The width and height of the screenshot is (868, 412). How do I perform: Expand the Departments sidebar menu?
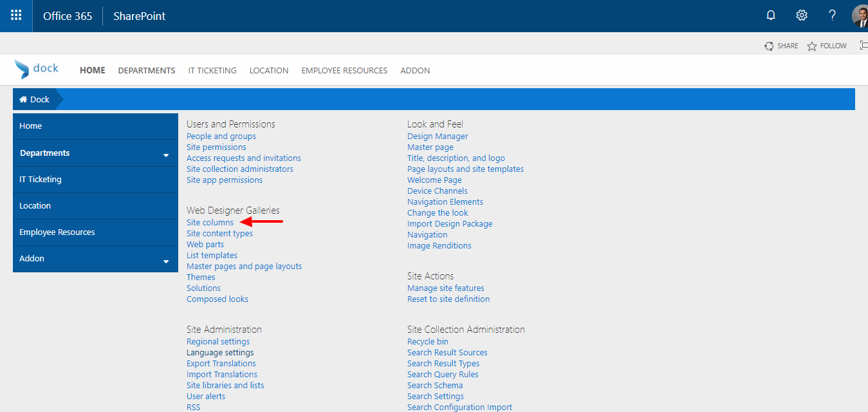tap(166, 154)
